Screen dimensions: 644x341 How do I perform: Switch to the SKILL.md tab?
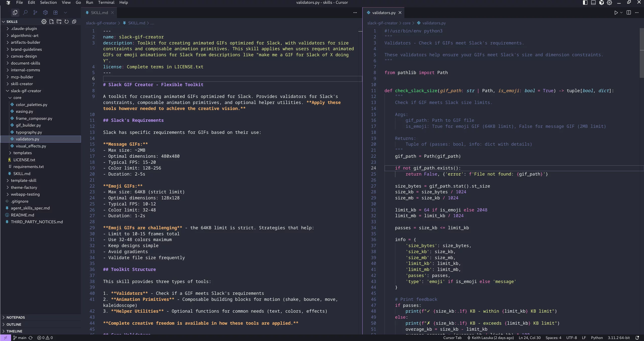click(99, 13)
